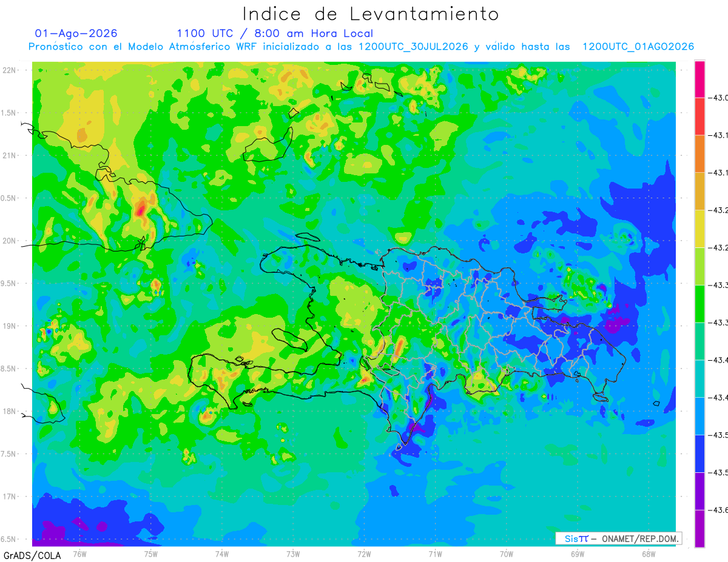Click the GrADS/COLA credit label
The width and height of the screenshot is (728, 562).
32,555
